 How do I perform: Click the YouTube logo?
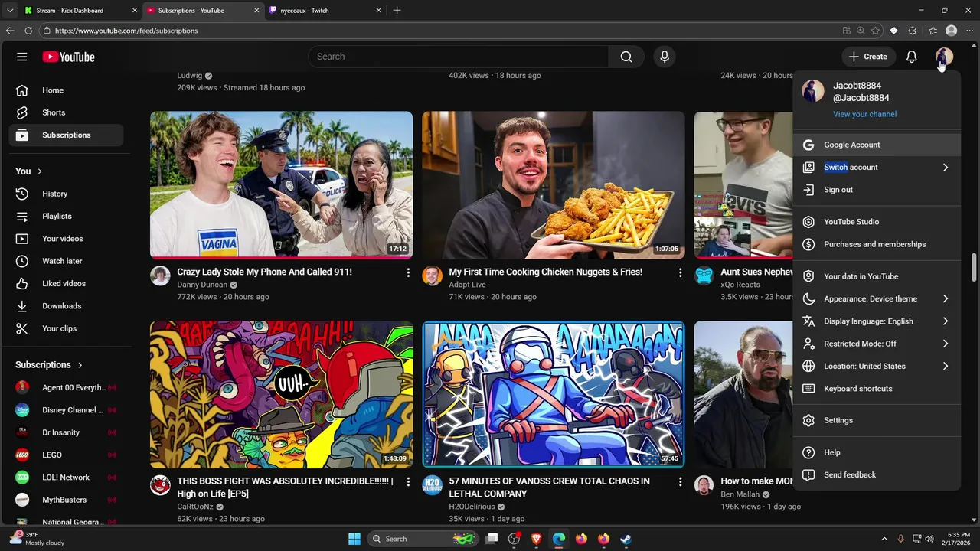(x=68, y=57)
